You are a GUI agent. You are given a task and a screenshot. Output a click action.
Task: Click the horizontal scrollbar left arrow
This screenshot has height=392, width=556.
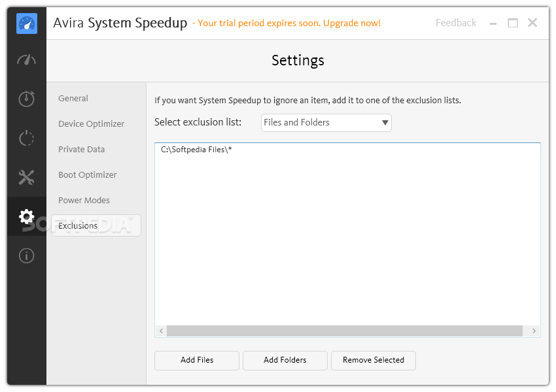pyautogui.click(x=162, y=331)
